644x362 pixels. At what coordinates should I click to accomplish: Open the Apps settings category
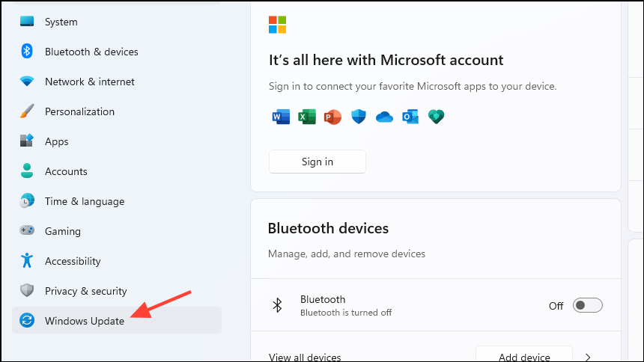117,141
